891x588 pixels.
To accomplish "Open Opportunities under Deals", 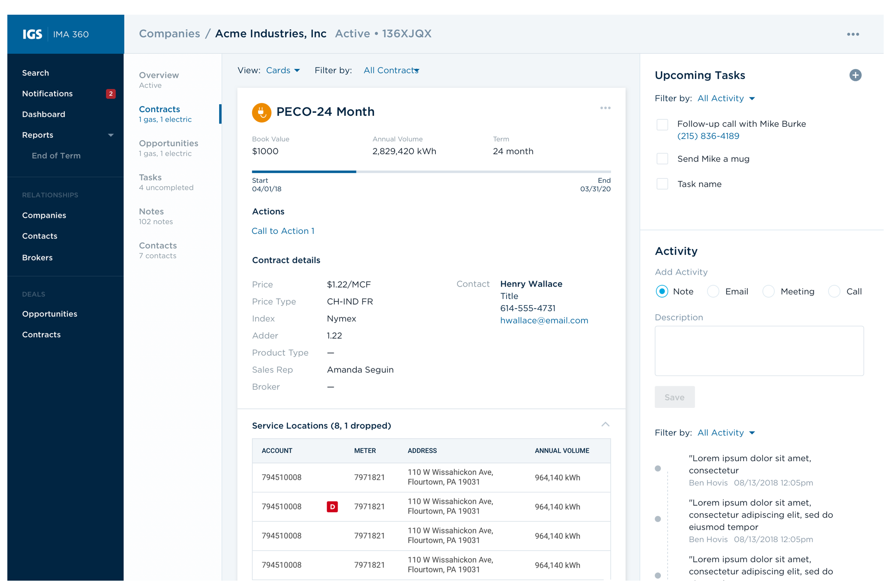I will coord(50,314).
